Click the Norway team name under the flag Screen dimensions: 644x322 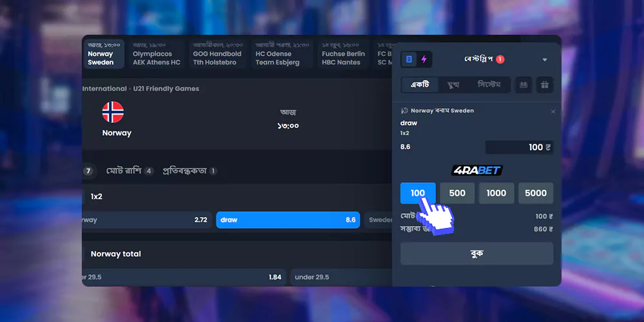(117, 133)
